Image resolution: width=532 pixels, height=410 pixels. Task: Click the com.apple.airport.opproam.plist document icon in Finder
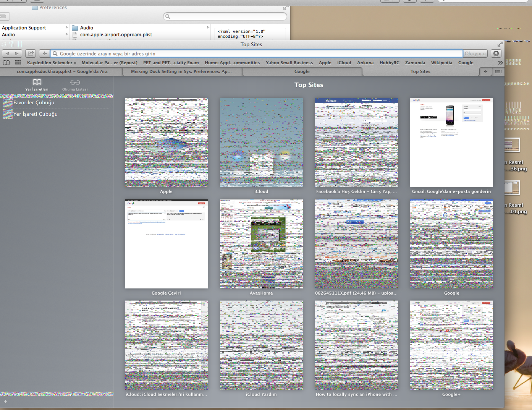[75, 35]
